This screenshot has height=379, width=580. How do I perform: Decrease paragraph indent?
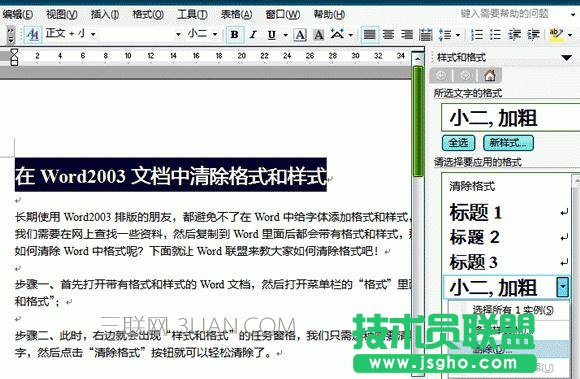coord(514,35)
